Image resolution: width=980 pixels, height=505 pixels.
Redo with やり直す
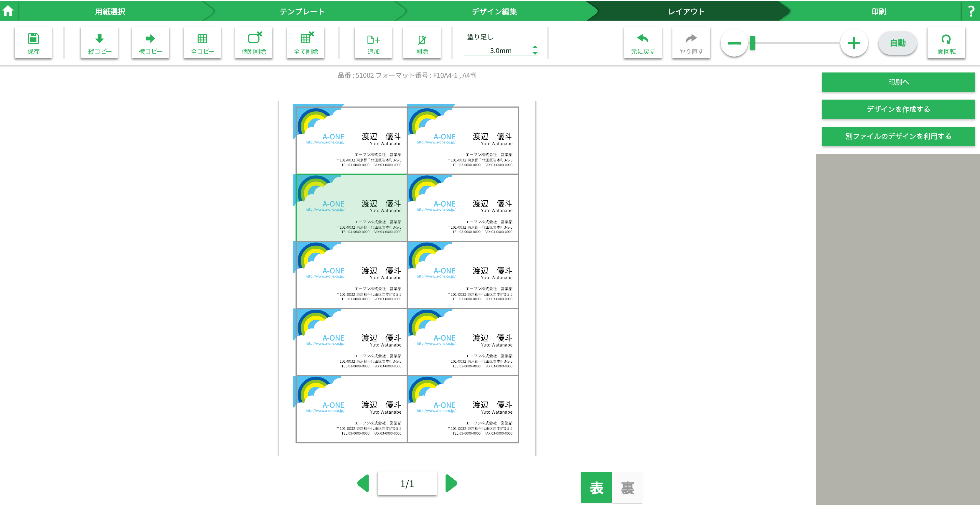pyautogui.click(x=692, y=43)
